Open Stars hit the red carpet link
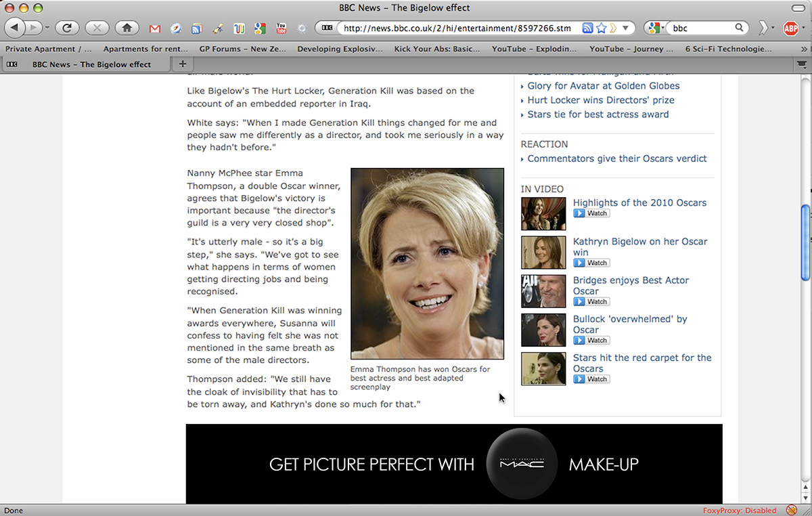The image size is (812, 516). coord(642,363)
